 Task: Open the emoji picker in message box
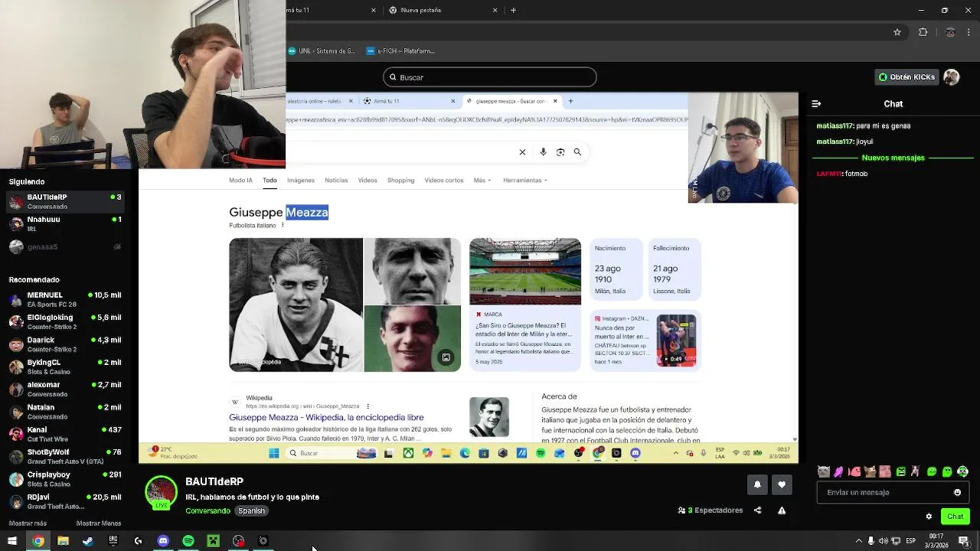(x=957, y=492)
